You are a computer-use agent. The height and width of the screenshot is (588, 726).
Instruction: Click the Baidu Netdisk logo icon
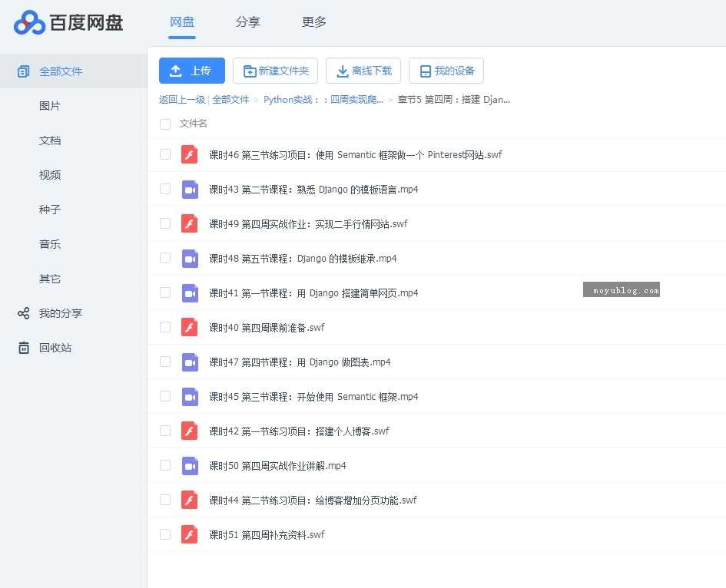coord(29,23)
